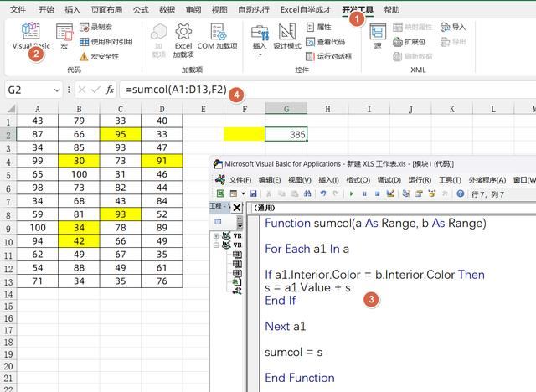Open the Excel自学成才 tab
This screenshot has width=536, height=392.
point(305,9)
